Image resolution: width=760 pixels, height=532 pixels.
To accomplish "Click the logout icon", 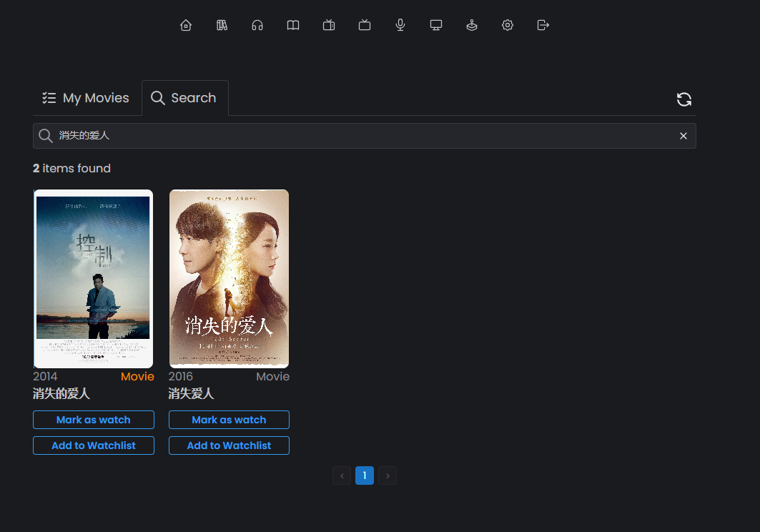I will (543, 26).
